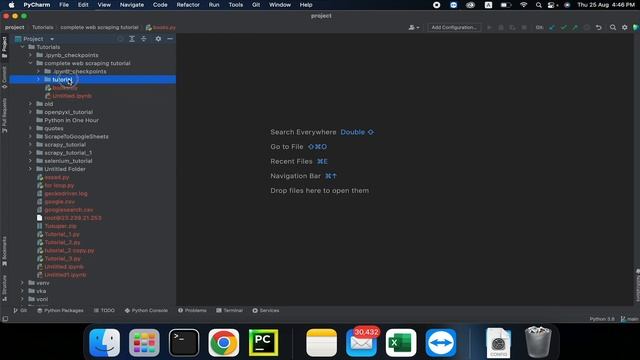Select Tutorial_1.py in project tree
This screenshot has height=360, width=640.
click(62, 234)
